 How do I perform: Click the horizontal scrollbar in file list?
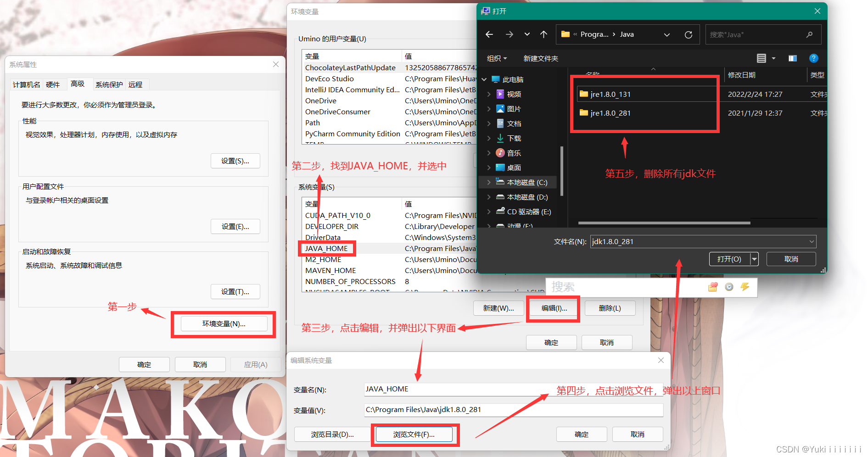tap(664, 223)
